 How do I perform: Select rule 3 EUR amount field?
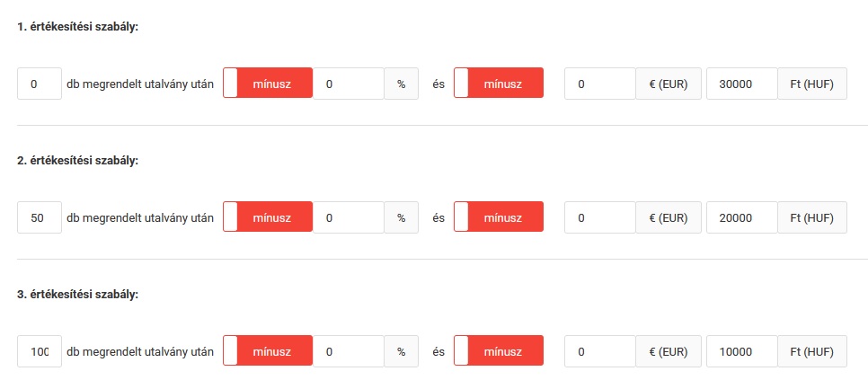click(x=599, y=351)
